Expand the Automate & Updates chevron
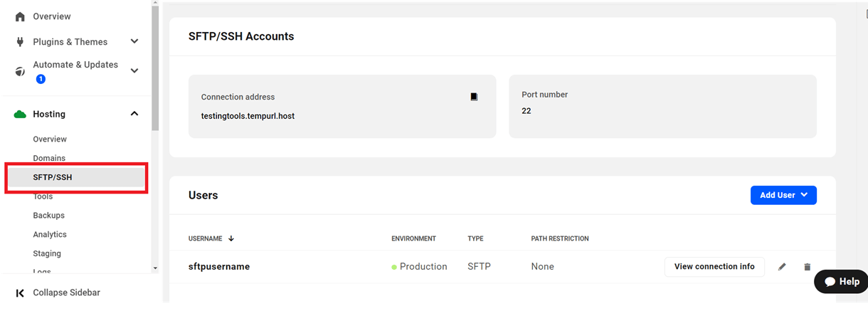 click(134, 70)
